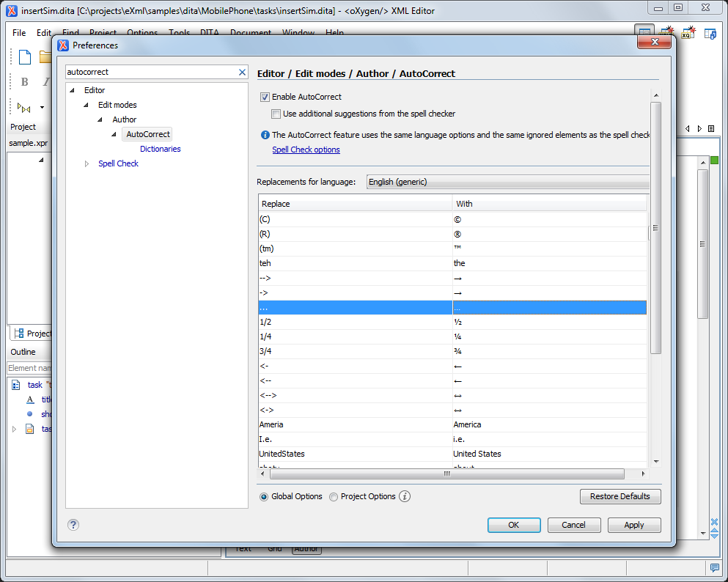The height and width of the screenshot is (582, 728).
Task: Click the New document toolbar icon
Action: 25,58
